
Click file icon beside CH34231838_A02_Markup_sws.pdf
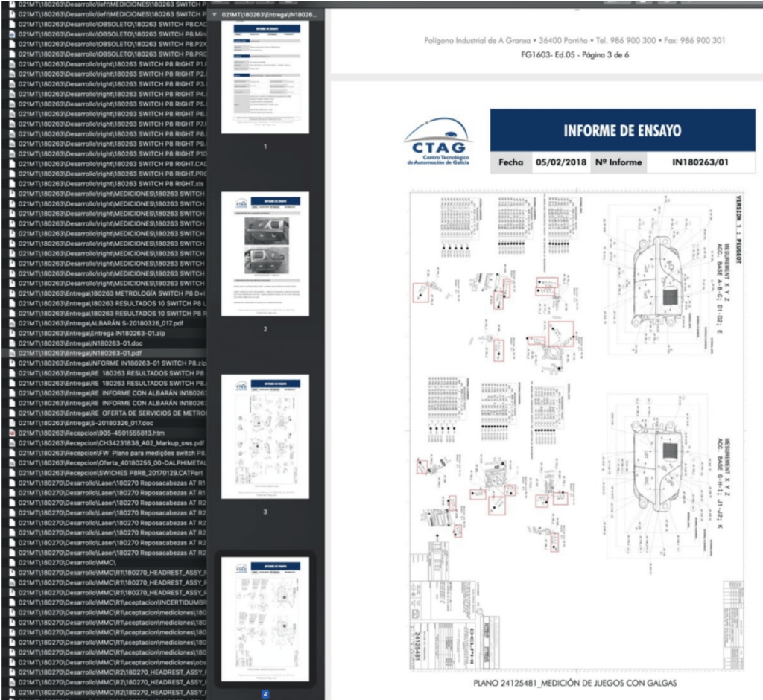tap(11, 442)
